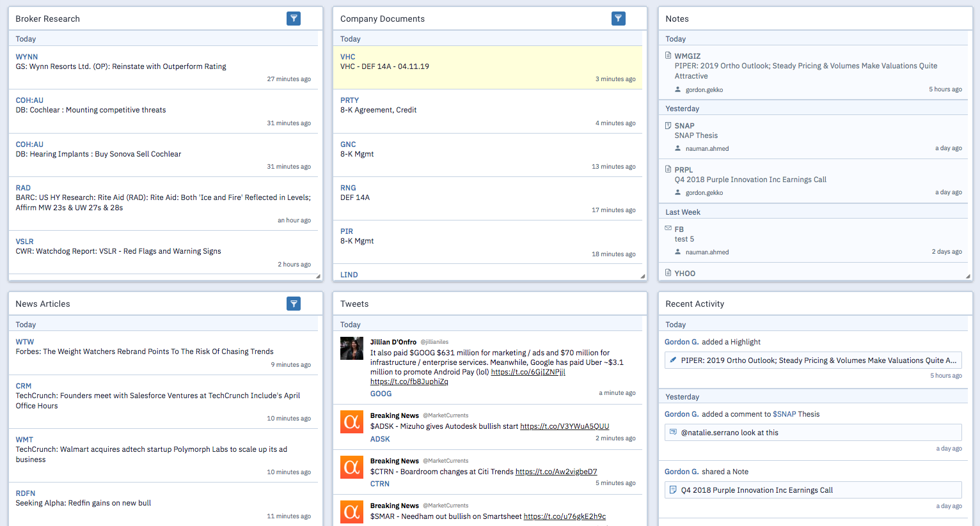Open the News Articles filter
This screenshot has width=980, height=526.
294,304
